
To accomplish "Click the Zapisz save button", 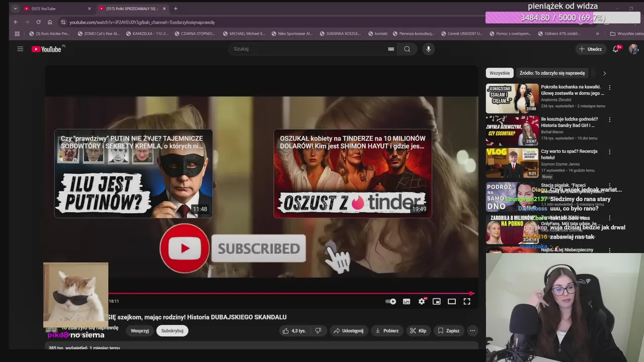I will 449,331.
